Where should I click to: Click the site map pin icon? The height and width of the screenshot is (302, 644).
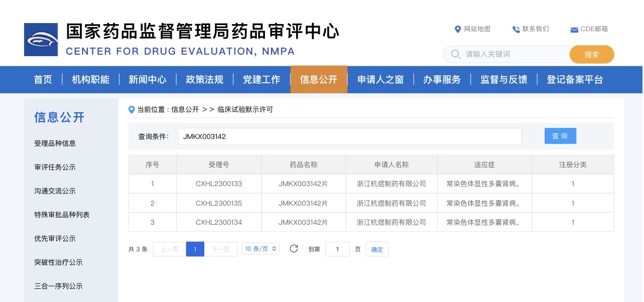pyautogui.click(x=458, y=30)
